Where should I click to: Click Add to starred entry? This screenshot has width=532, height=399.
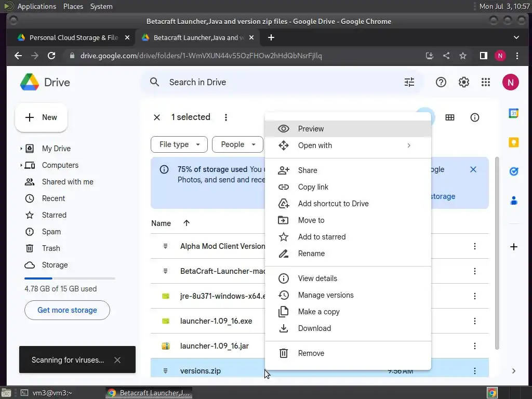pyautogui.click(x=348, y=236)
